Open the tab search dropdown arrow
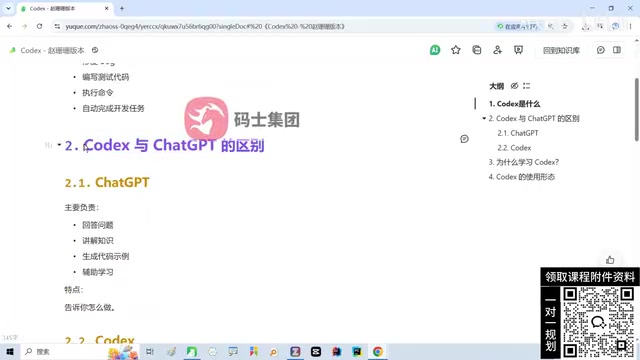 [8, 8]
